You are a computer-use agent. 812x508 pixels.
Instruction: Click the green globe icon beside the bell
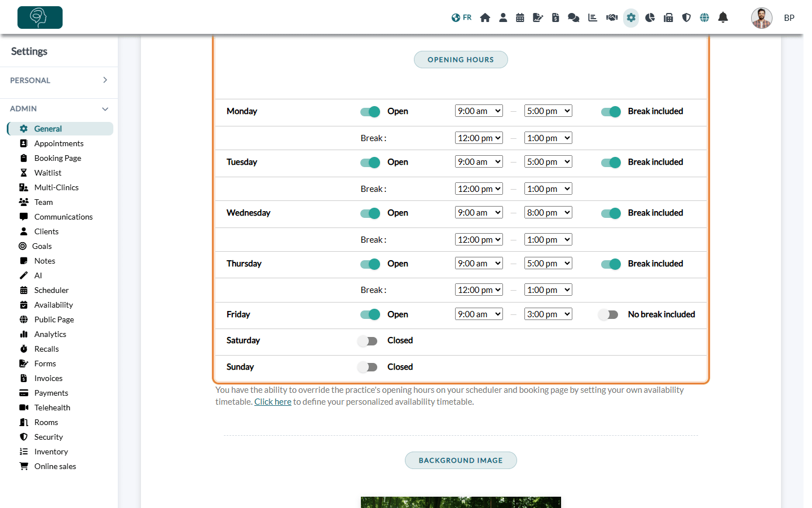[x=704, y=17]
